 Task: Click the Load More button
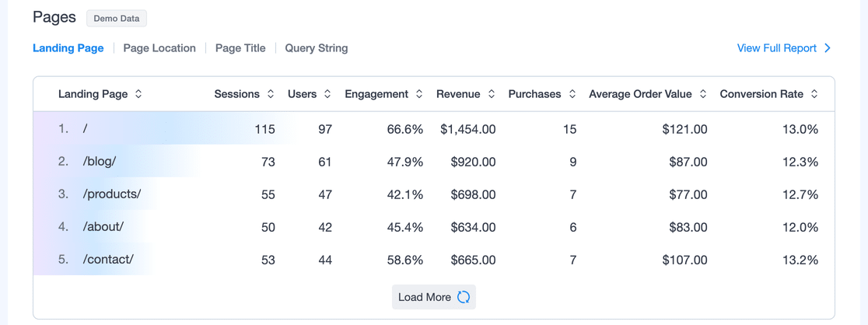pyautogui.click(x=434, y=297)
